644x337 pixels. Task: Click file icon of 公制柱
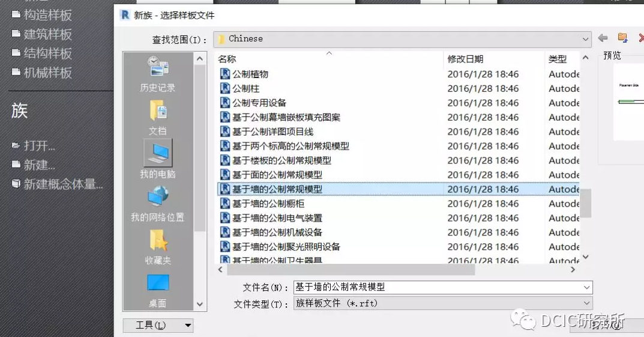pyautogui.click(x=225, y=88)
